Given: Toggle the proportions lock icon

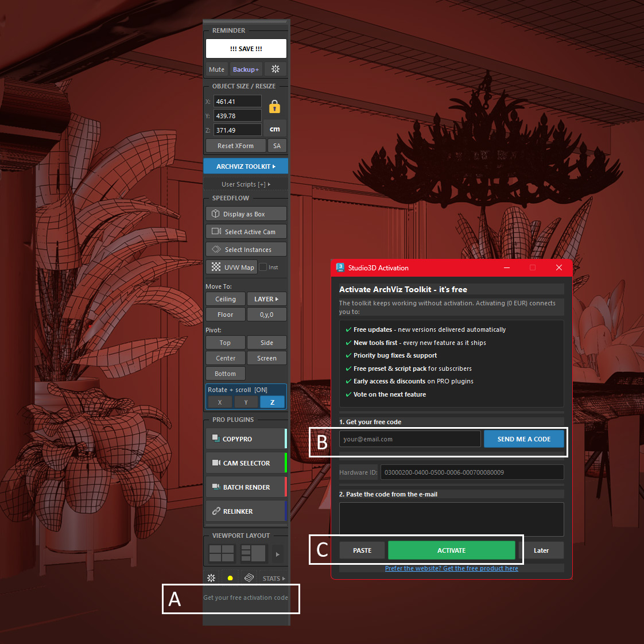Looking at the screenshot, I should 274,106.
